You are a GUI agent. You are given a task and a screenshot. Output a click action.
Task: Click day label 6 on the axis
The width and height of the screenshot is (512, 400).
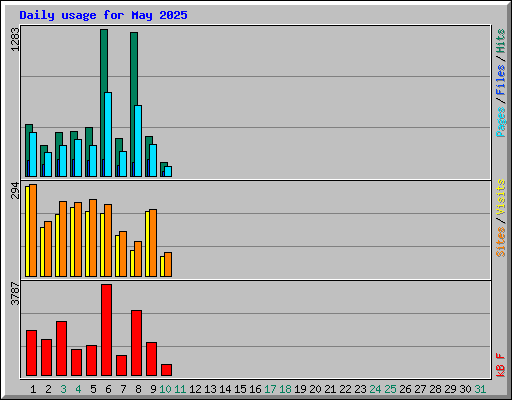(x=108, y=389)
